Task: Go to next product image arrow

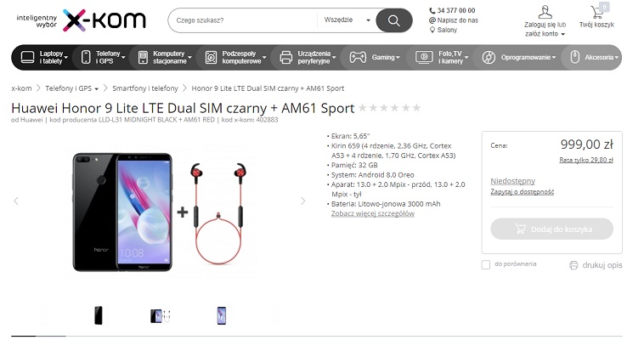Action: click(302, 201)
